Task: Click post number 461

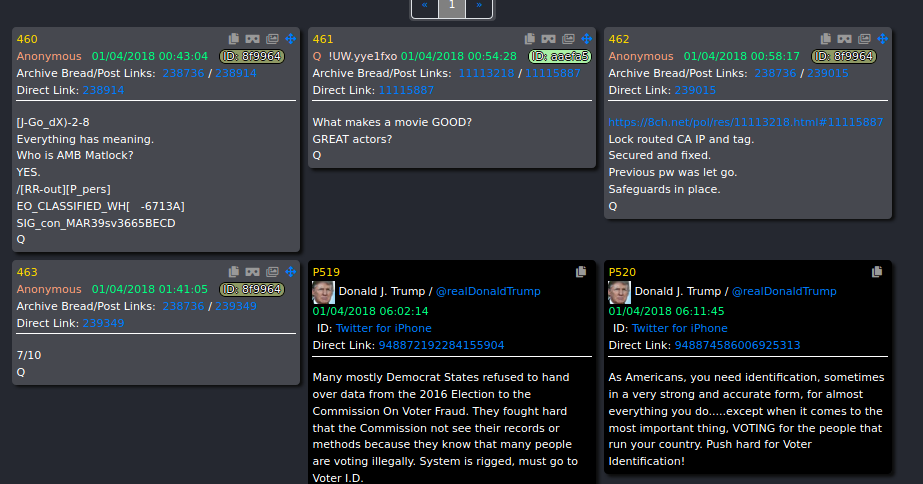Action: tap(323, 39)
